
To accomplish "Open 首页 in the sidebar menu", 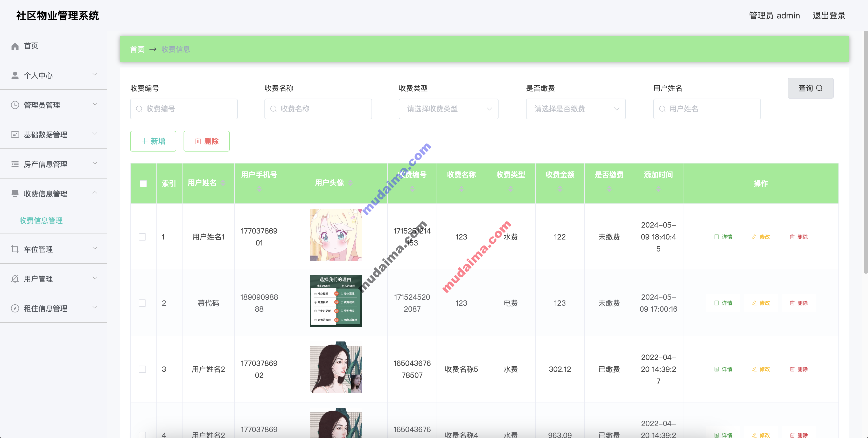I will tap(54, 46).
